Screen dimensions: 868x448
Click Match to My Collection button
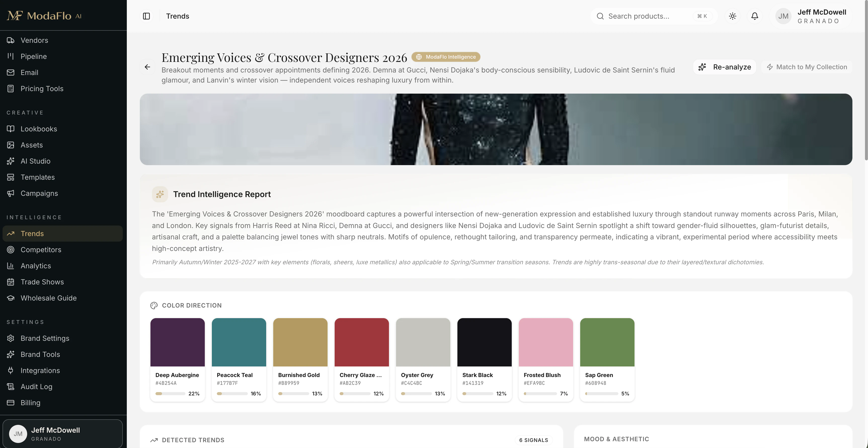coord(807,67)
